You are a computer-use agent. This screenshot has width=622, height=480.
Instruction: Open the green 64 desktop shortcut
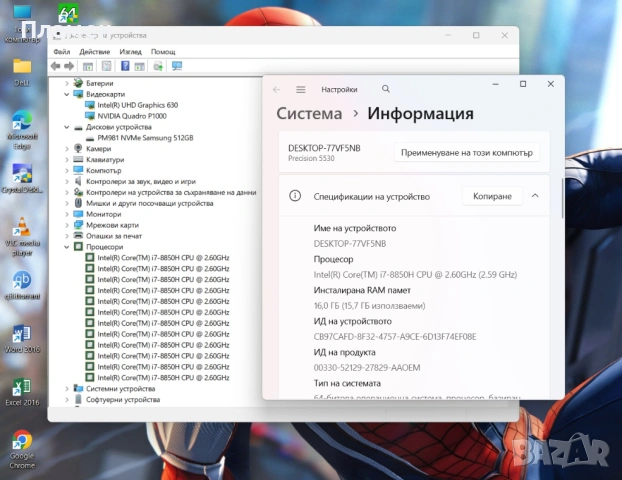tap(68, 14)
